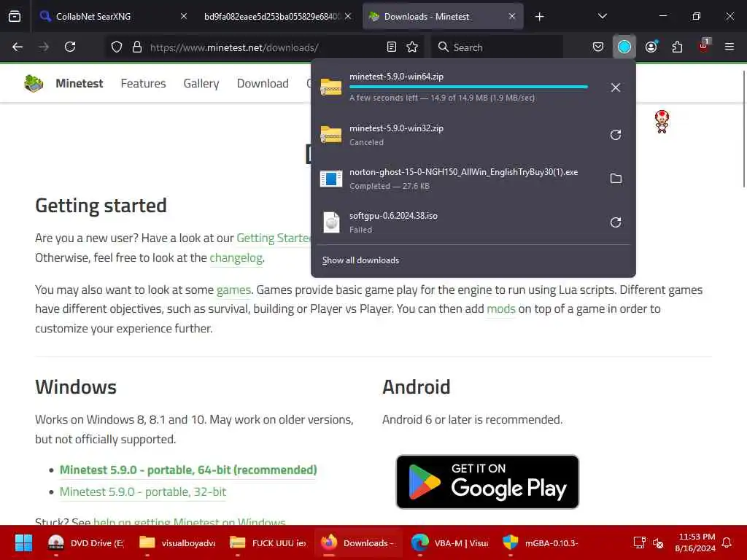This screenshot has width=747, height=560.
Task: Show norton-ghost exe in folder
Action: (616, 179)
